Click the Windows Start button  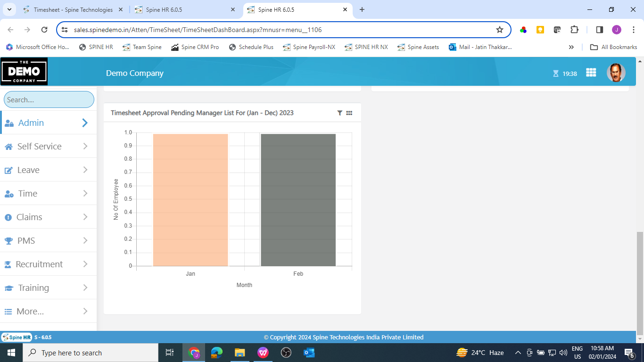(x=11, y=353)
